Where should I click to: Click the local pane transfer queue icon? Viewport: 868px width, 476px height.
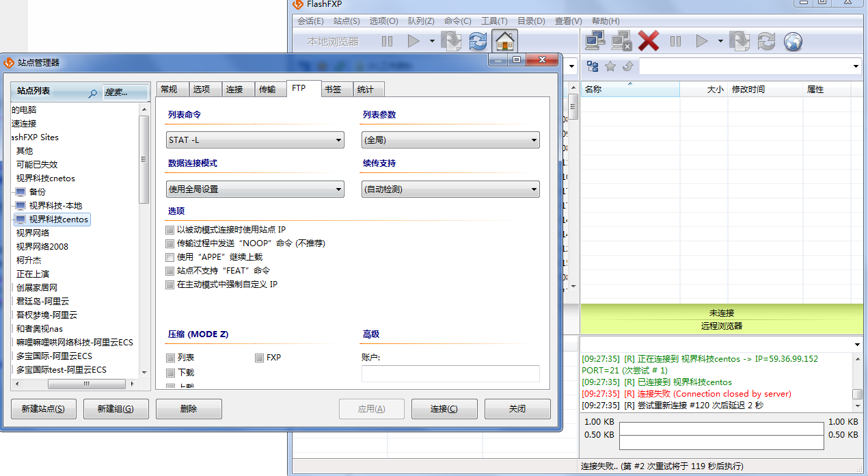451,41
